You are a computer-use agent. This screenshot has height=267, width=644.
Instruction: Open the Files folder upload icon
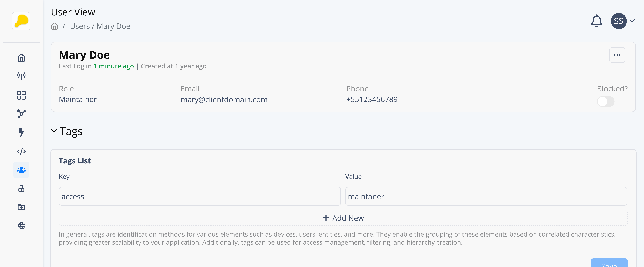21,207
